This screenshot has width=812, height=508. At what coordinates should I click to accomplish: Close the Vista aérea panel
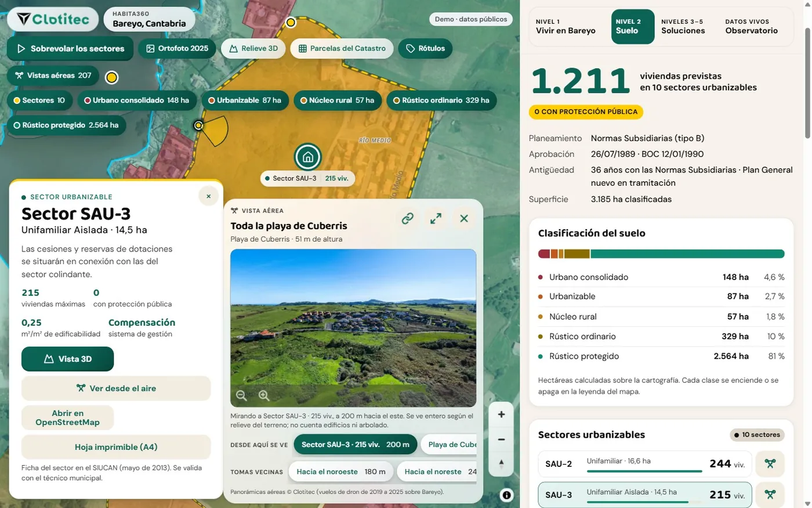point(464,218)
